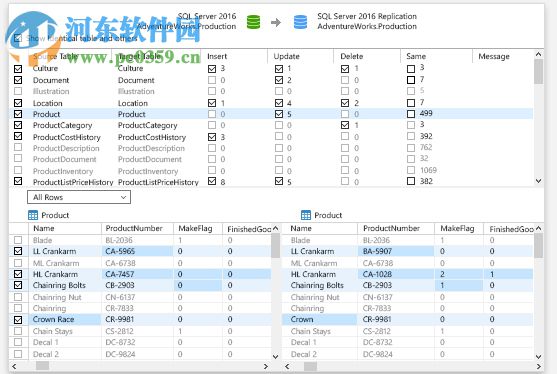Click the 1069 Same count for ProductInventory
The image size is (557, 374).
point(428,170)
